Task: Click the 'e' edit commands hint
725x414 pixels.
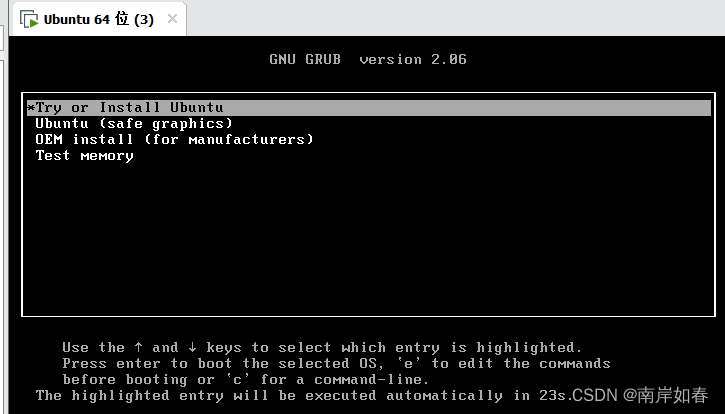Action: click(x=408, y=363)
